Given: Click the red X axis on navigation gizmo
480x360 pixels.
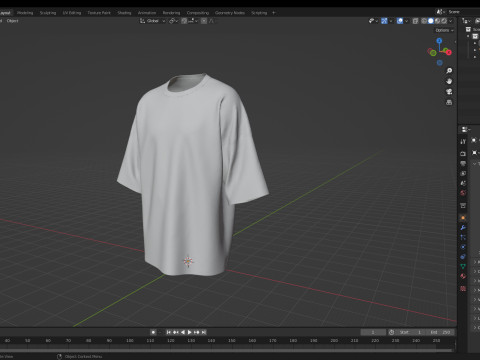Looking at the screenshot, I should pos(449,52).
